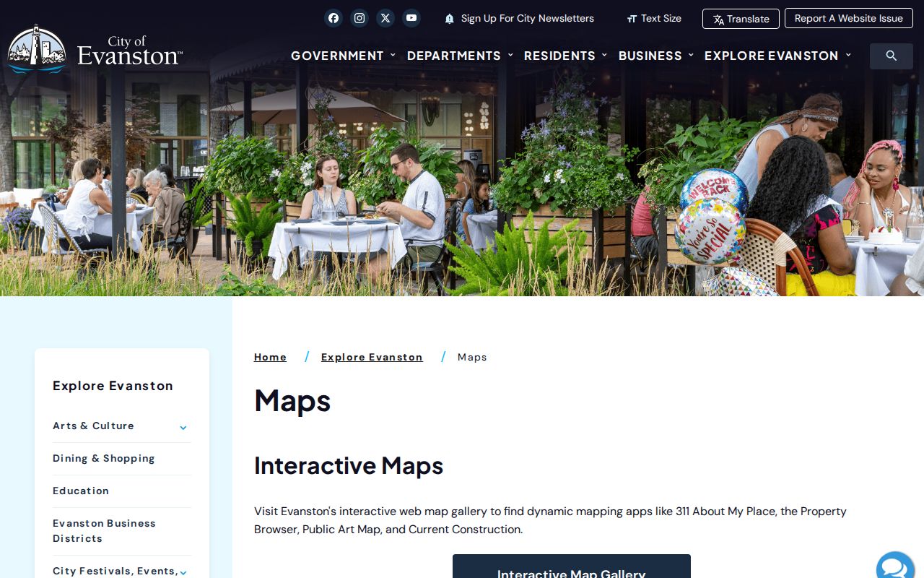The height and width of the screenshot is (578, 924).
Task: Open the Business navigation menu
Action: point(650,56)
